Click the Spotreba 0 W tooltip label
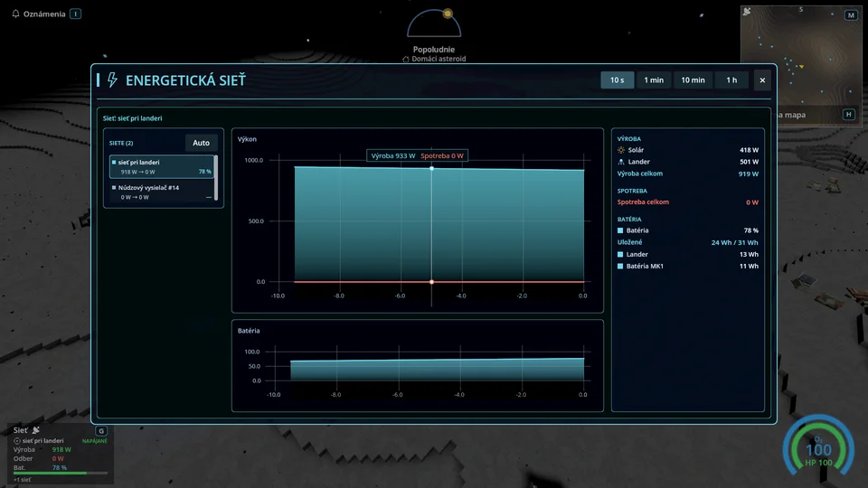This screenshot has height=488, width=868. (x=442, y=156)
